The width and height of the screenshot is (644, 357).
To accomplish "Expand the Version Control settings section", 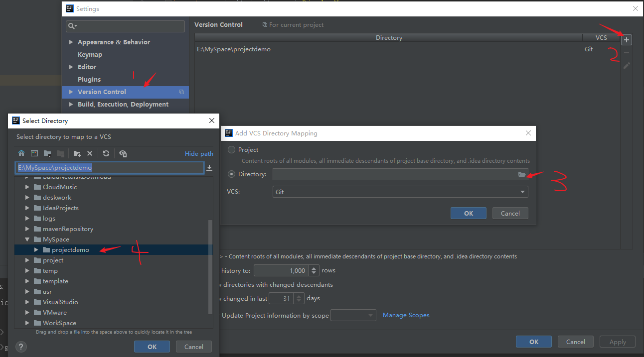I will point(71,92).
